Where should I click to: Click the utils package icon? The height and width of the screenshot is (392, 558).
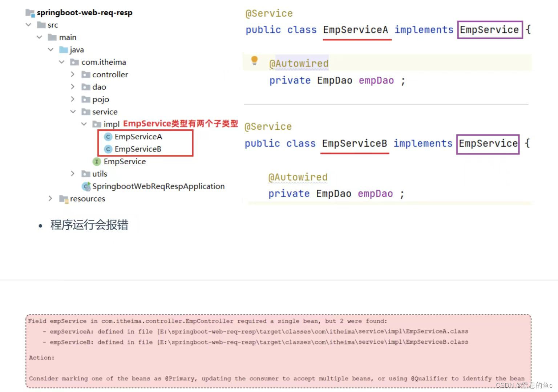86,174
